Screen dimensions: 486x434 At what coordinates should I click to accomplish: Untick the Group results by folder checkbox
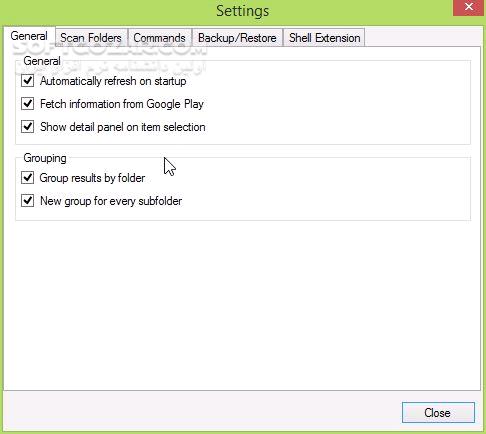tap(27, 178)
